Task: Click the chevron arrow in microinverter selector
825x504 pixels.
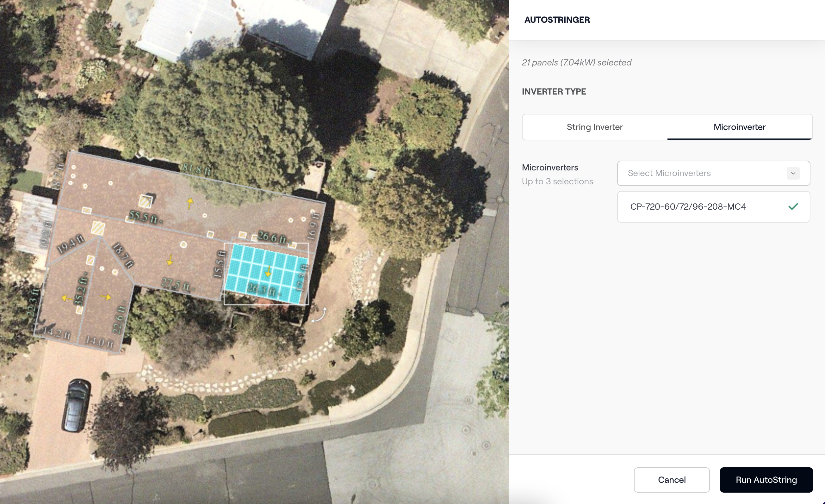Action: 793,173
